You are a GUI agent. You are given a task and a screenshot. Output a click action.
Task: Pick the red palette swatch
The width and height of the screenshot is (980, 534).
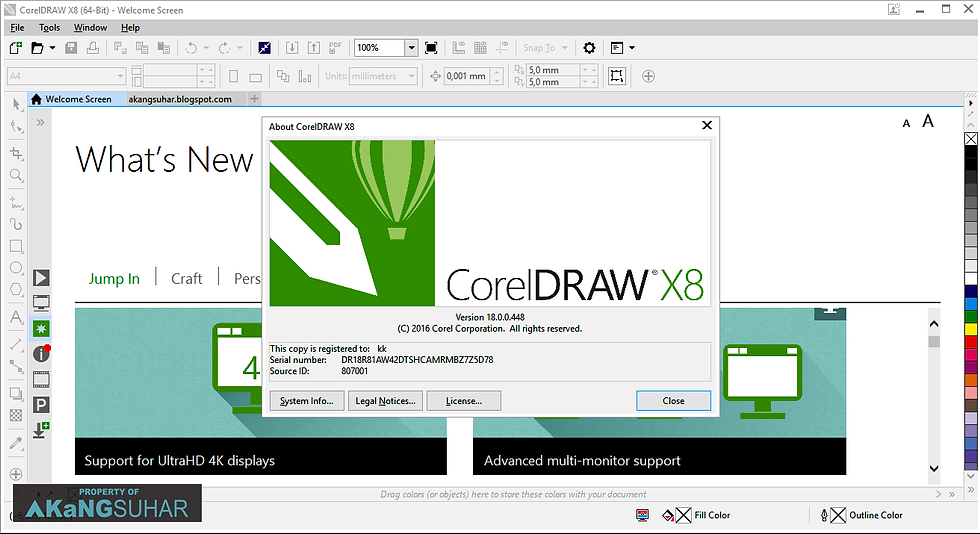click(x=971, y=342)
